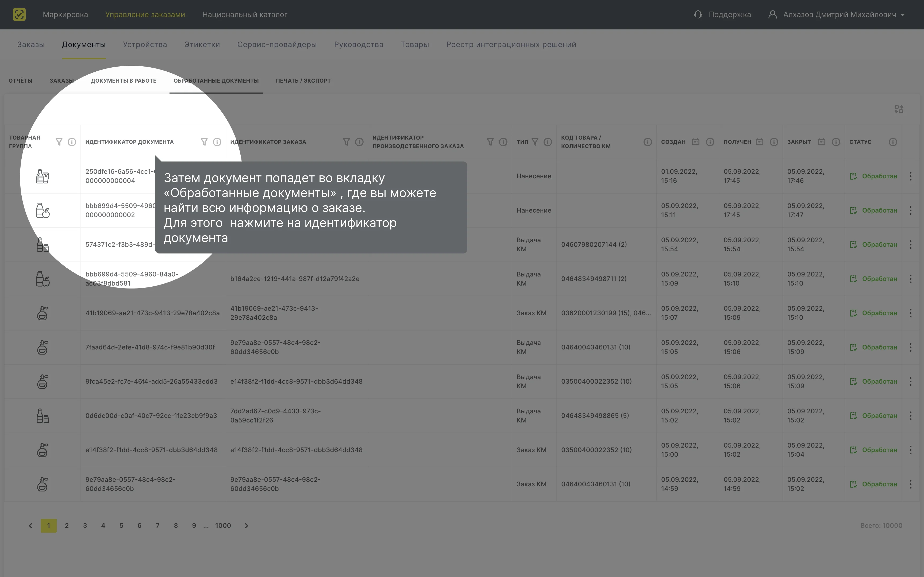The height and width of the screenshot is (577, 924).
Task: Filter by Товарная группа column
Action: click(59, 142)
